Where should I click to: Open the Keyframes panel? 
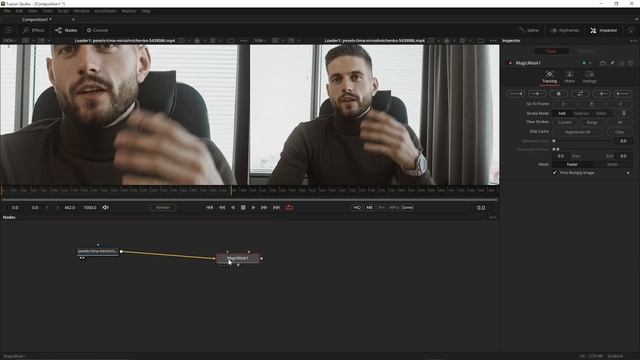[565, 30]
